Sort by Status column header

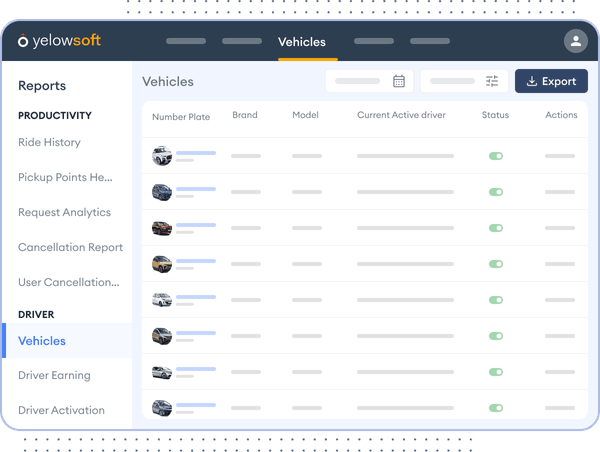pyautogui.click(x=495, y=115)
